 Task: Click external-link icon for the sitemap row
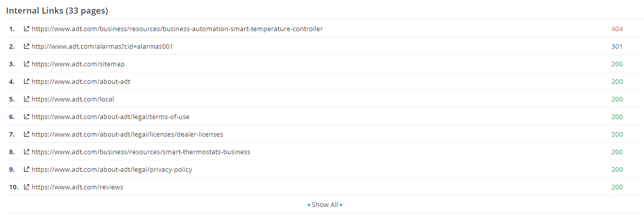(x=27, y=64)
